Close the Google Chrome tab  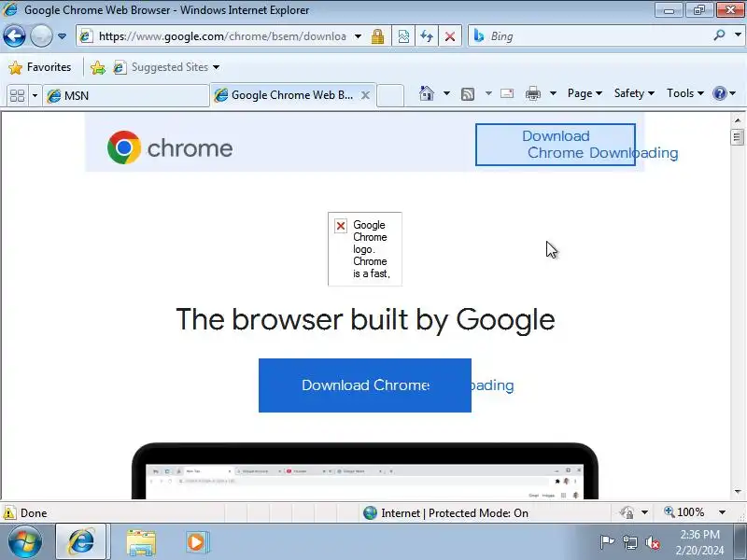click(365, 95)
